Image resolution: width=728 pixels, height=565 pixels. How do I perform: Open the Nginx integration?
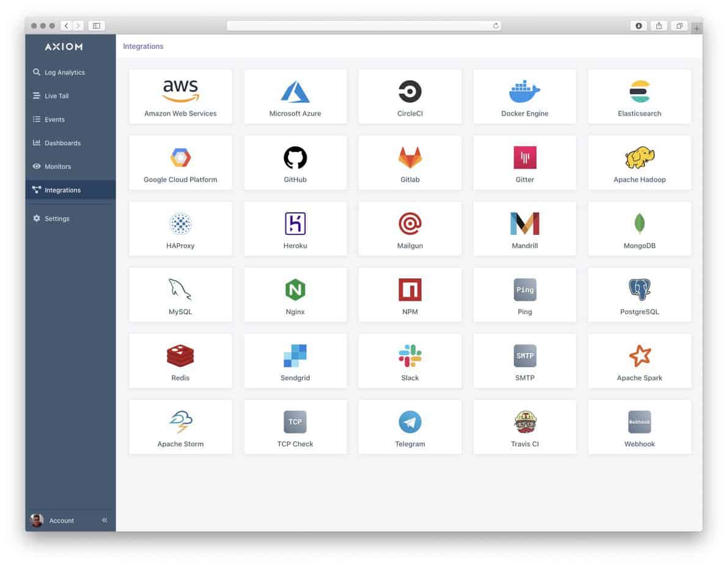[295, 295]
